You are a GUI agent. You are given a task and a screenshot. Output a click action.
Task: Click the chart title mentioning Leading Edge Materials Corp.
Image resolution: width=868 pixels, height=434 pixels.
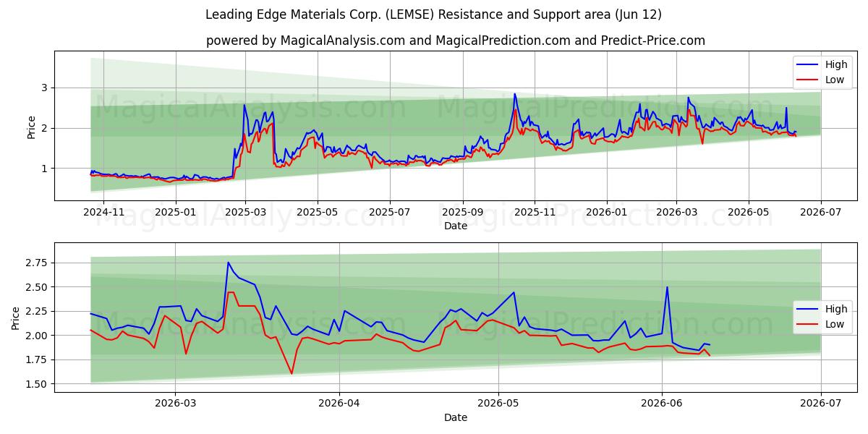433,14
